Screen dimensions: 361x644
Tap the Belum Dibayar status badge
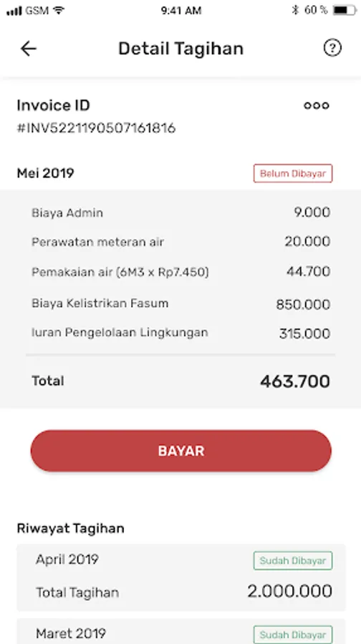(293, 173)
